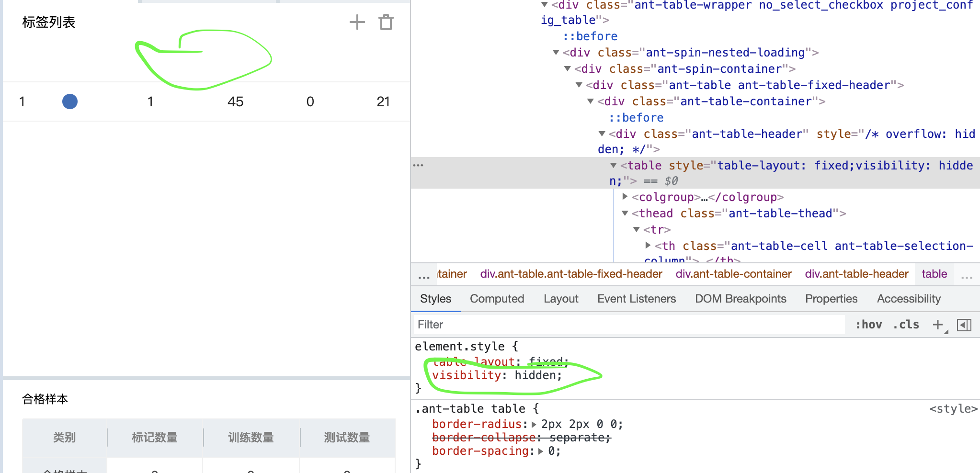Select the selected table breadcrumb item
This screenshot has width=980, height=473.
click(x=934, y=274)
